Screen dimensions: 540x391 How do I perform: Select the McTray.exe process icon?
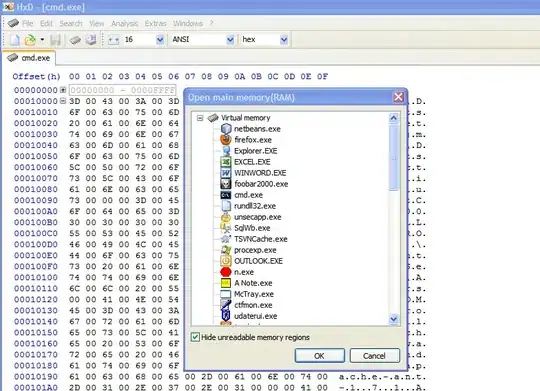point(226,294)
